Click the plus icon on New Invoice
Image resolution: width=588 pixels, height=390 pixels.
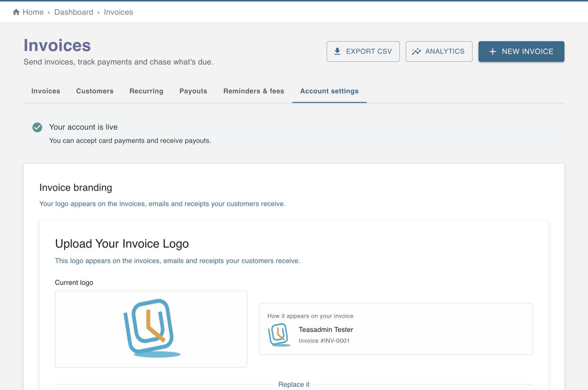[492, 51]
